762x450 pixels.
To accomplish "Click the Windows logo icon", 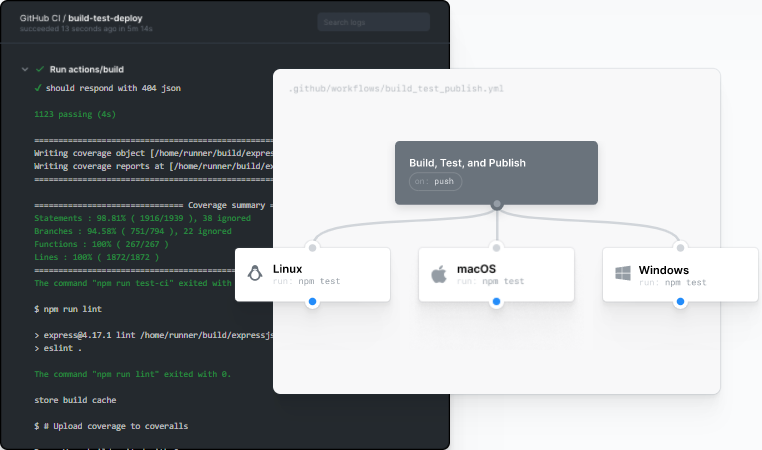I will point(622,274).
